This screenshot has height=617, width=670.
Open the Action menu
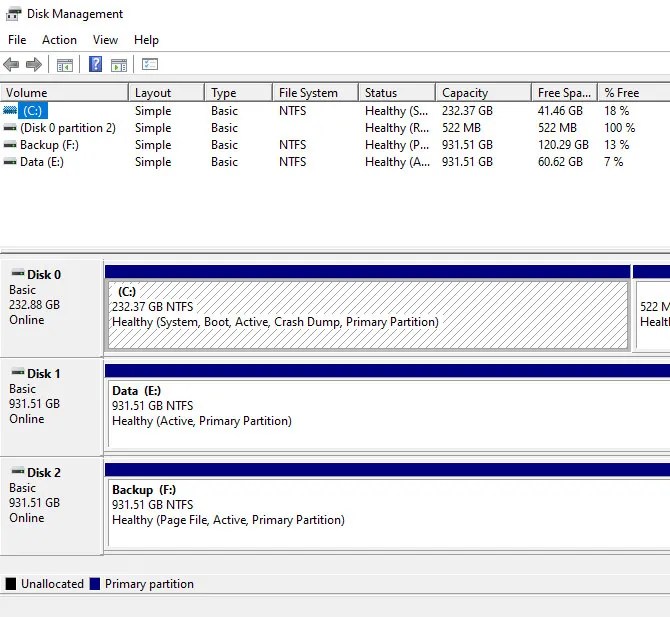tap(59, 40)
